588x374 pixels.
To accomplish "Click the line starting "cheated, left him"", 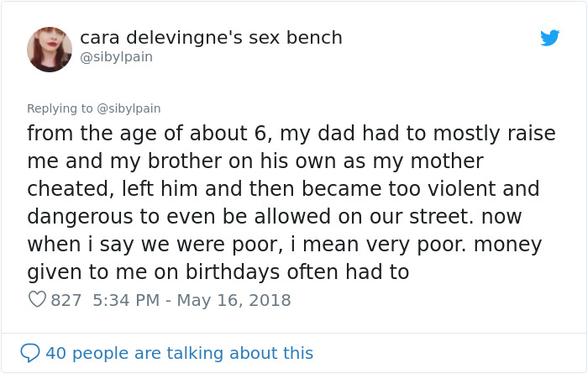I will [x=283, y=189].
